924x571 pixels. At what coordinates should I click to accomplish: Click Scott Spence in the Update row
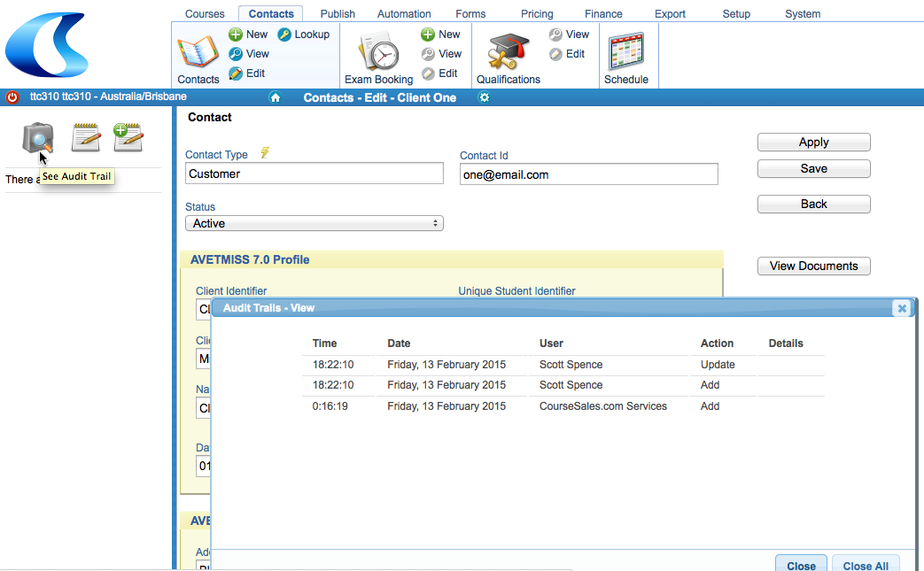[x=571, y=365]
